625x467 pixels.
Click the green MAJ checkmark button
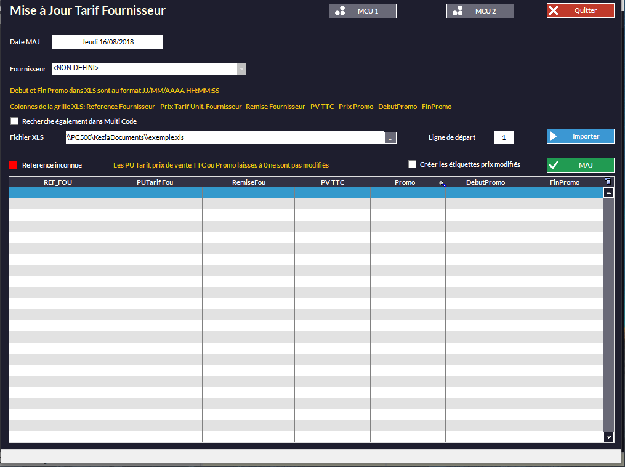click(580, 165)
